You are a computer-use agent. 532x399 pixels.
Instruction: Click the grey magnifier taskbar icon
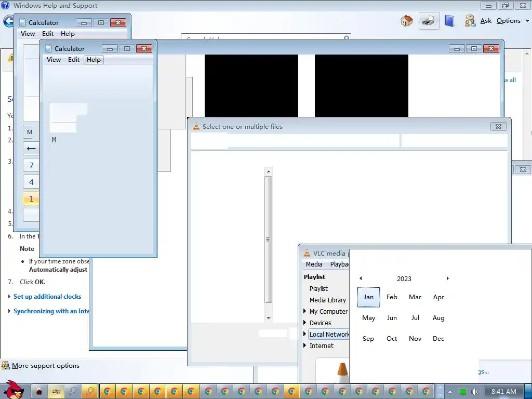click(72, 392)
